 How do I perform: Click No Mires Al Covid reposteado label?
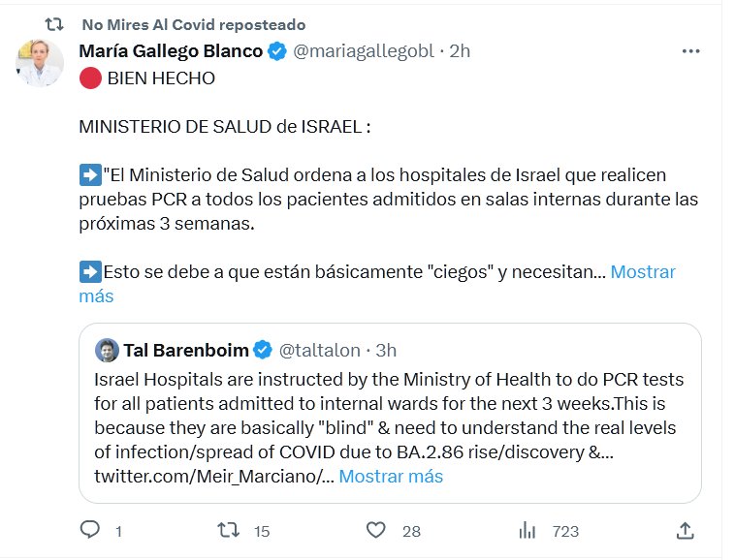[194, 24]
